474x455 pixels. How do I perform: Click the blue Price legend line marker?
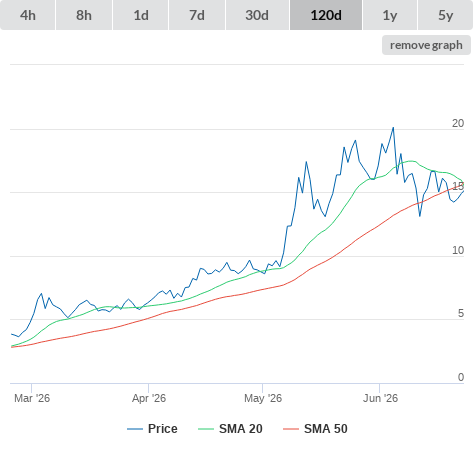tap(135, 429)
